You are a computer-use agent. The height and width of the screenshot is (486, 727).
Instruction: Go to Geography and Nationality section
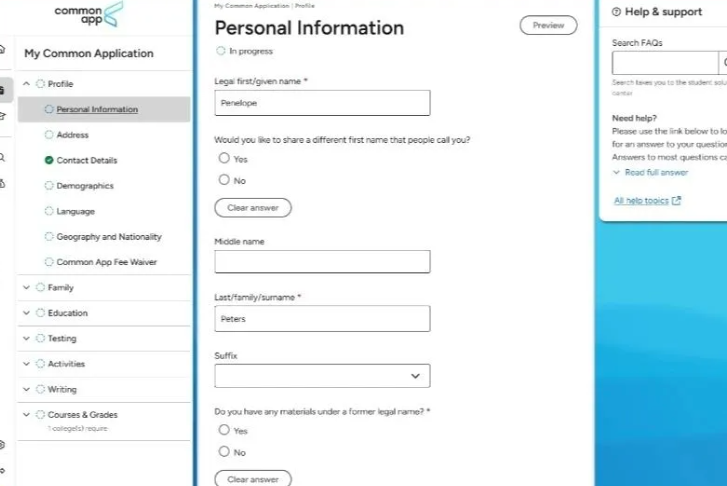[108, 237]
